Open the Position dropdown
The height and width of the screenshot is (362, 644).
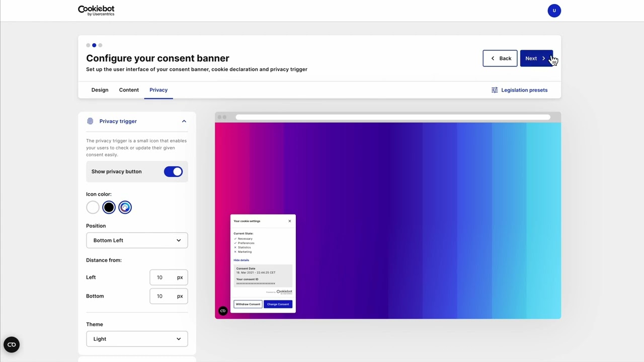[x=137, y=240]
